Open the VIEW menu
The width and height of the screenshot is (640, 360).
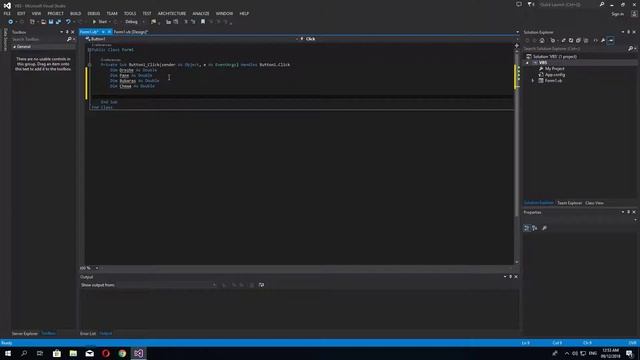(x=36, y=13)
